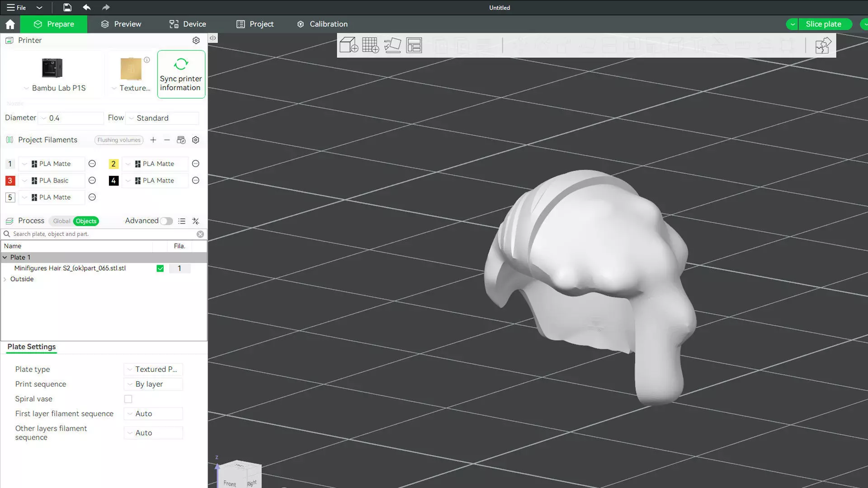Open the Bambu Lab P1S printer dropdown
Image resolution: width=868 pixels, height=488 pixels.
tap(55, 88)
